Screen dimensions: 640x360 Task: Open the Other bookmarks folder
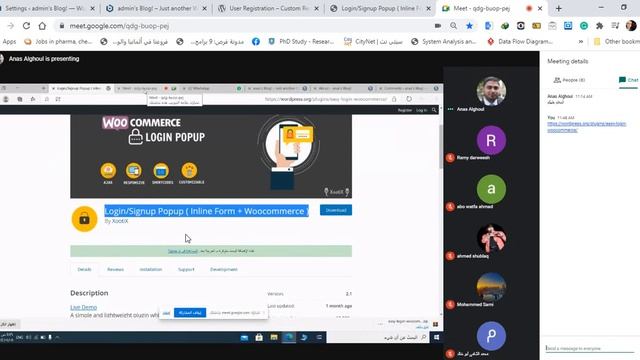[x=616, y=42]
